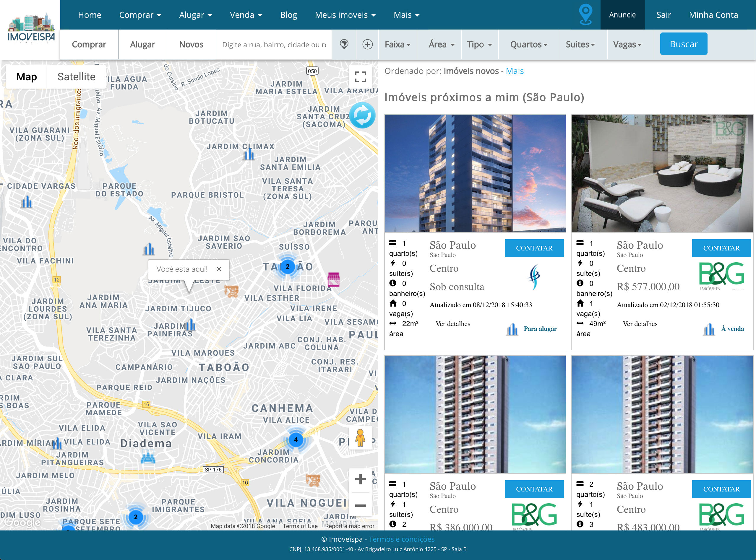This screenshot has width=756, height=560.
Task: Open the blue tower building photo
Action: pyautogui.click(x=475, y=173)
